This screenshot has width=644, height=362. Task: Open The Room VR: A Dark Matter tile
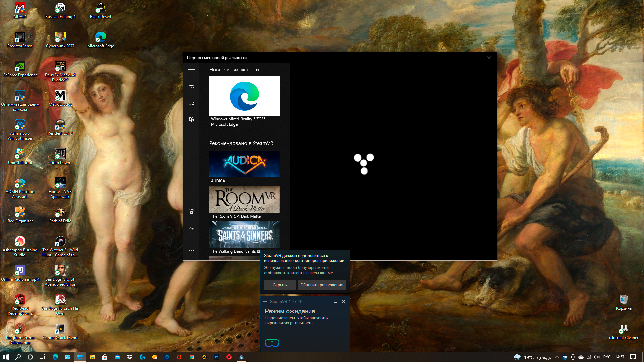(245, 202)
